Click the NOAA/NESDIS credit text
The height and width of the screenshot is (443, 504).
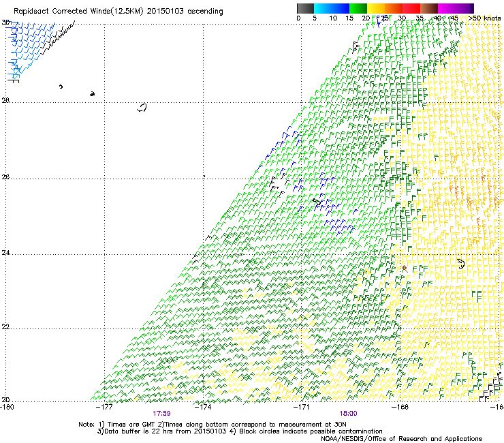pos(401,439)
